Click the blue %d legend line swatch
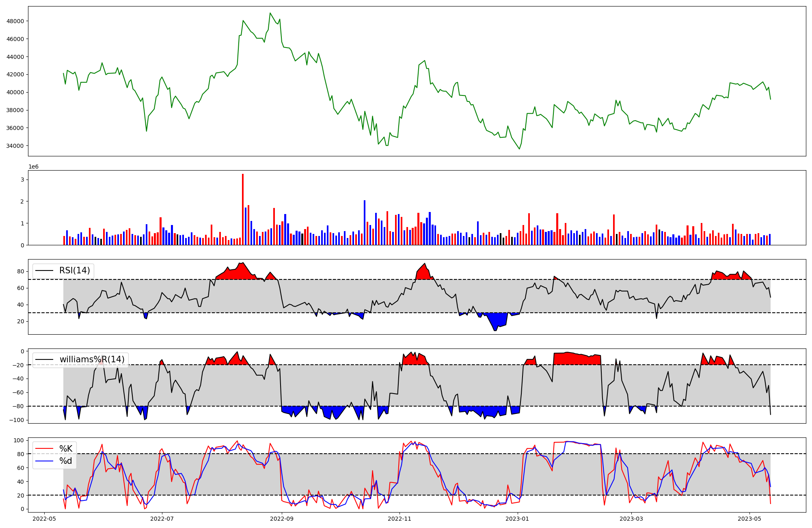The image size is (812, 528). click(x=45, y=461)
